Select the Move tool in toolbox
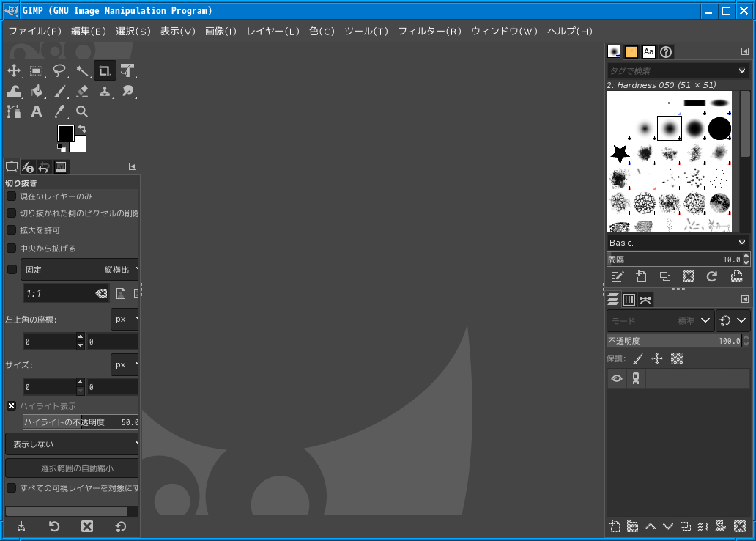This screenshot has width=756, height=541. [x=14, y=71]
